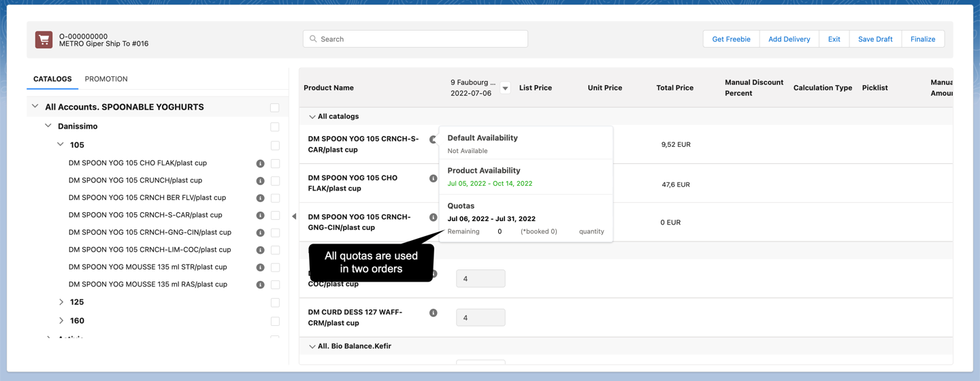This screenshot has width=980, height=381.
Task: Check the All Accounts SPOONABLE YOGHURTS checkbox
Action: (275, 107)
